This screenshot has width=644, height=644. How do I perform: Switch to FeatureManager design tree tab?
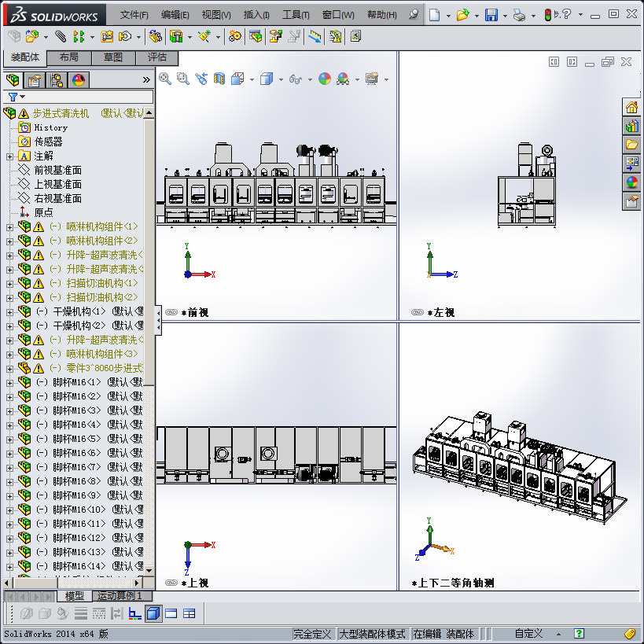point(13,80)
